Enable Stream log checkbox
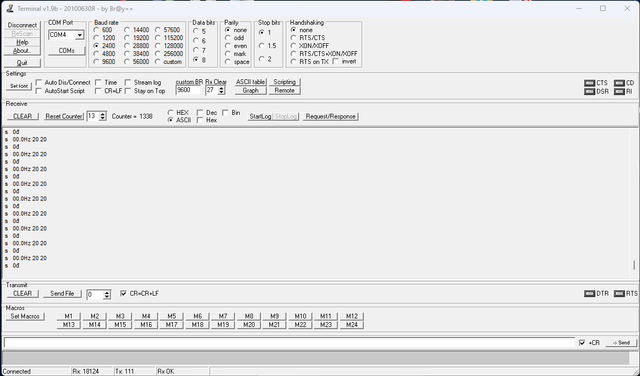The image size is (640, 376). [x=128, y=82]
